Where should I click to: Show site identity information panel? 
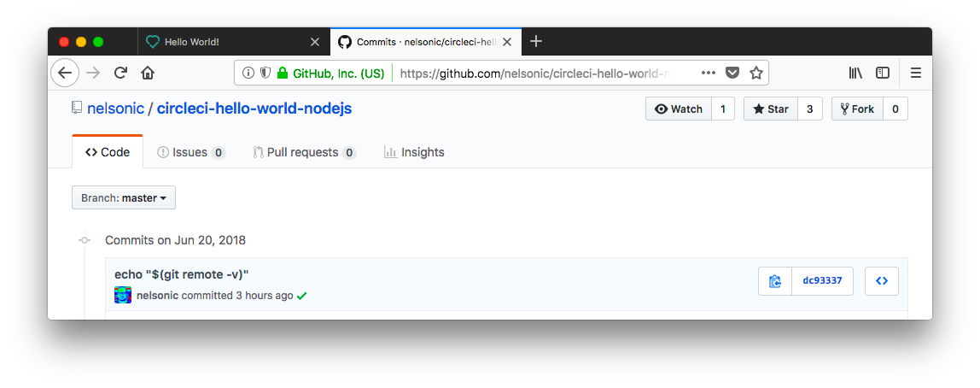(248, 73)
